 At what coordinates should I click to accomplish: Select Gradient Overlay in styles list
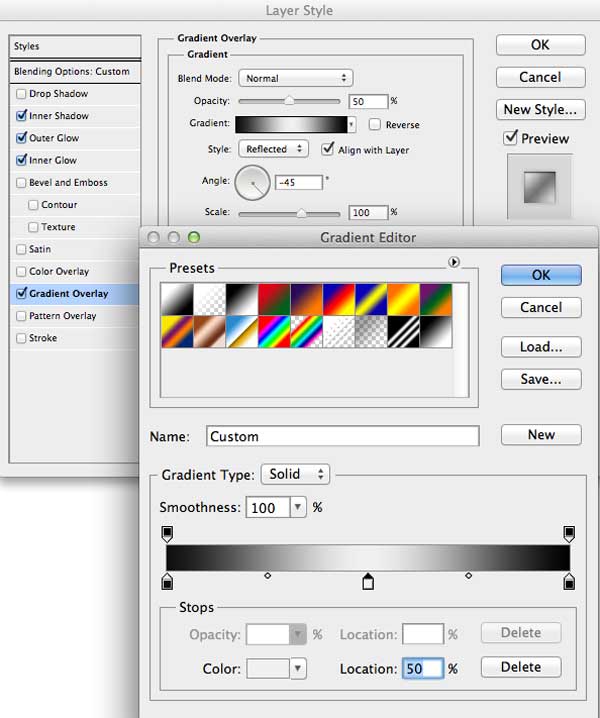pos(74,294)
